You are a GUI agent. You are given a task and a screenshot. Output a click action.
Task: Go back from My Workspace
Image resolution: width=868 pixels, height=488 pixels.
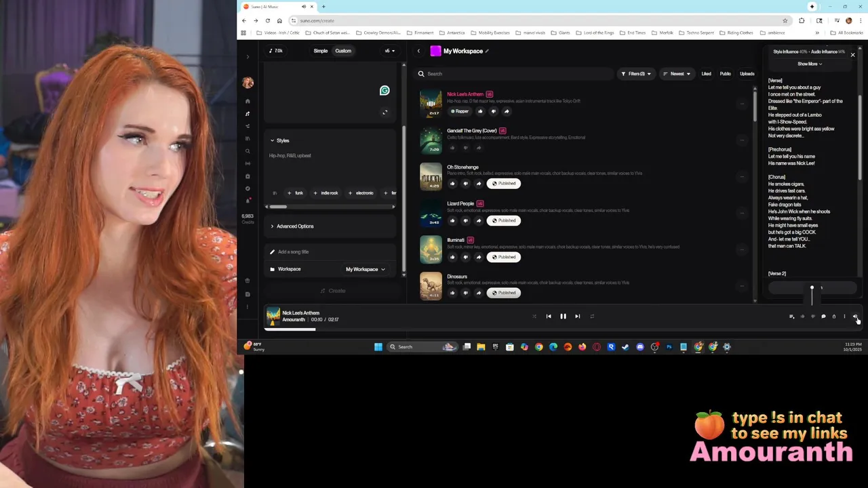click(418, 51)
